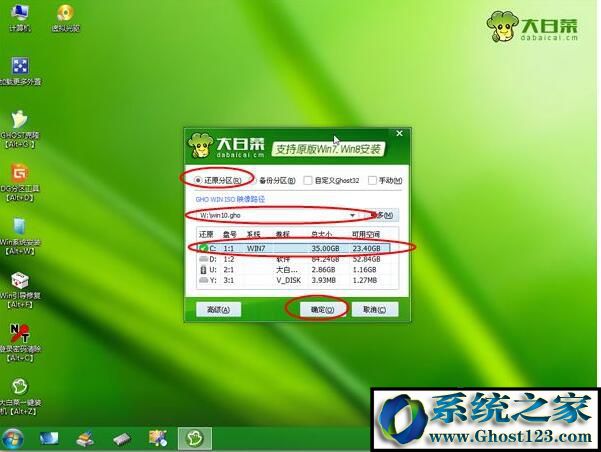
Task: Select the WIN7 system cell
Action: (256, 248)
